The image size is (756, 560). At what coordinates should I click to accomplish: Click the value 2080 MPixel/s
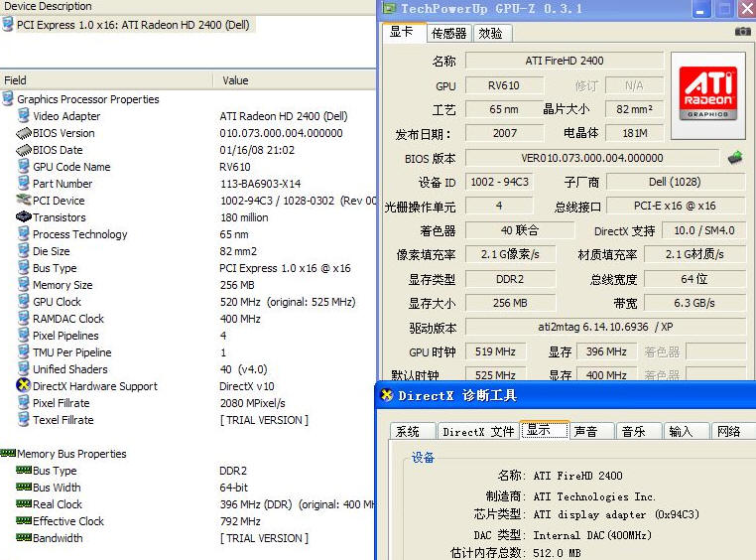[x=253, y=403]
